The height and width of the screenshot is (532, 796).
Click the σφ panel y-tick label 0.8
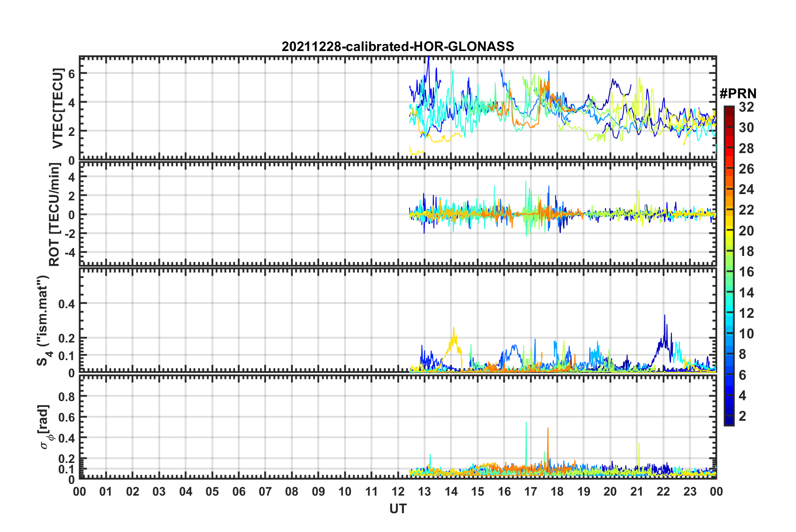point(67,396)
